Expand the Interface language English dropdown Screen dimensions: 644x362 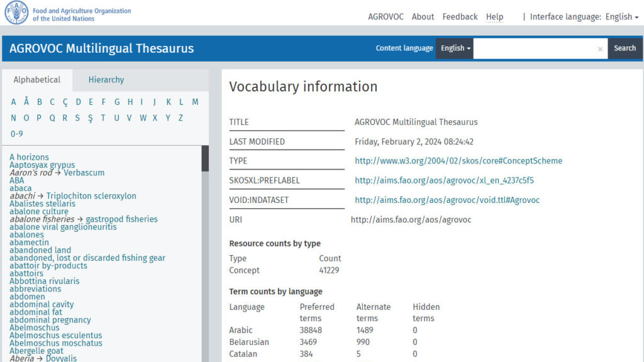click(622, 17)
